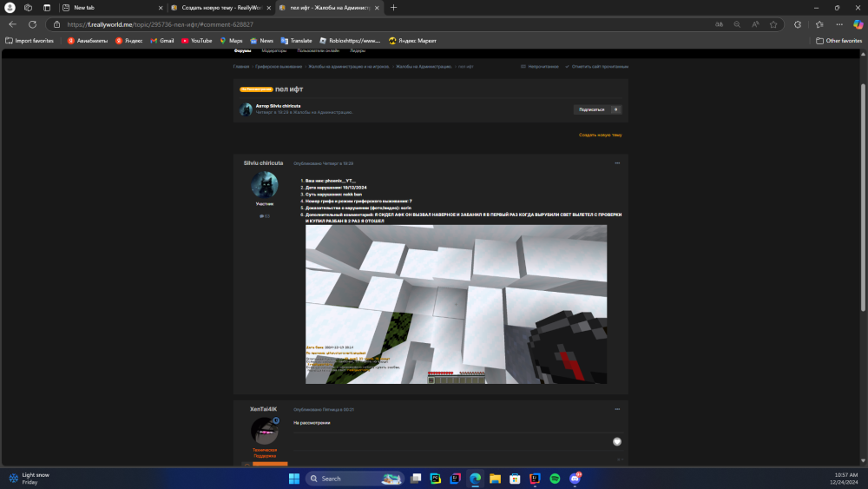Click Жалобы на администрацию и на игроков breadcrumb
Screen dimensions: 868x489
349,67
